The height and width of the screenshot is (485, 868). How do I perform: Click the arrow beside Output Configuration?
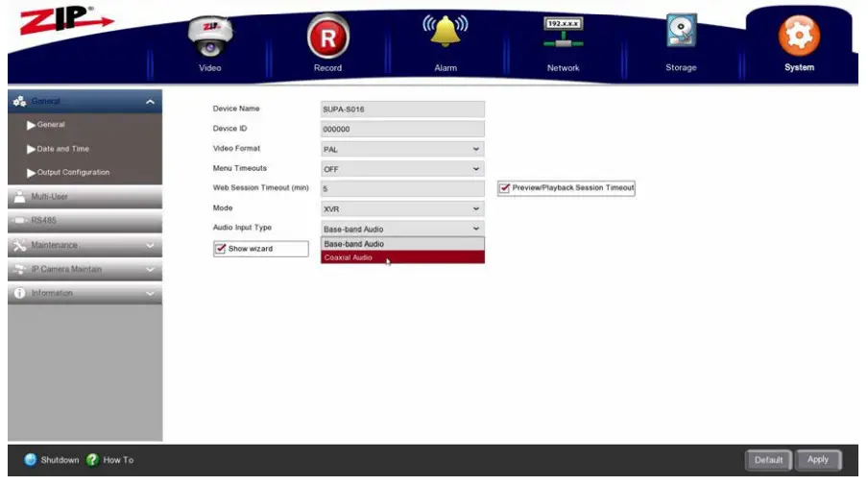click(31, 173)
